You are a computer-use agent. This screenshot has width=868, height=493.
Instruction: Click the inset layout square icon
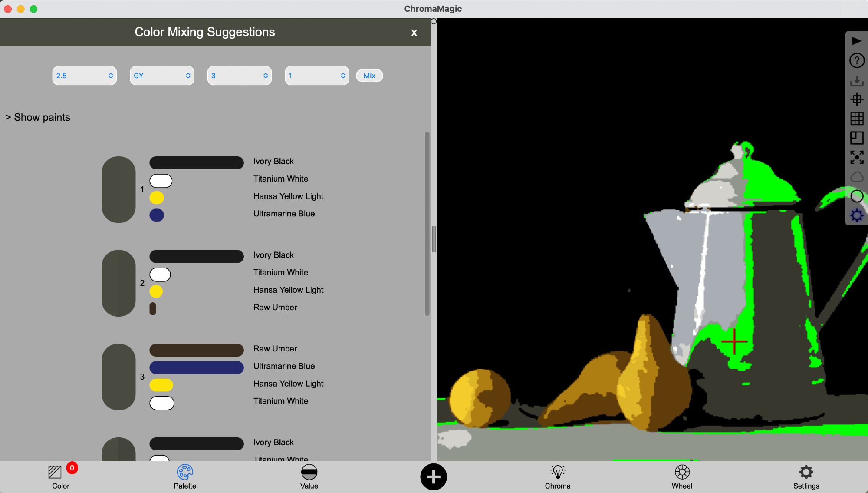(x=857, y=138)
